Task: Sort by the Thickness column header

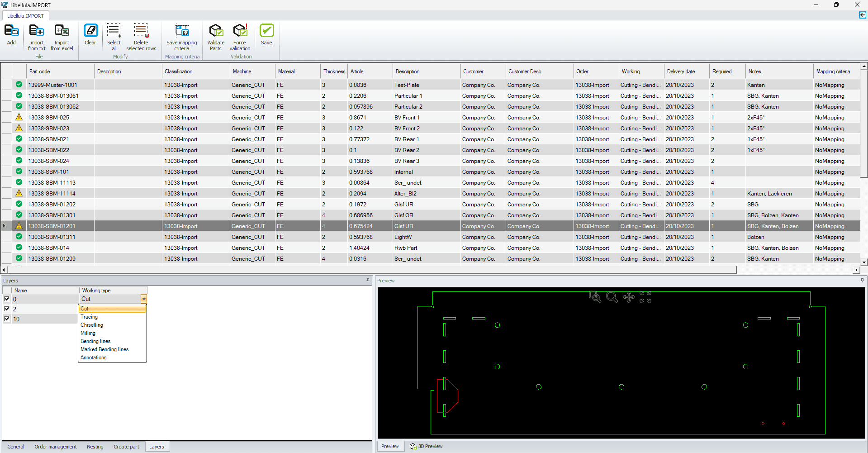Action: [334, 72]
